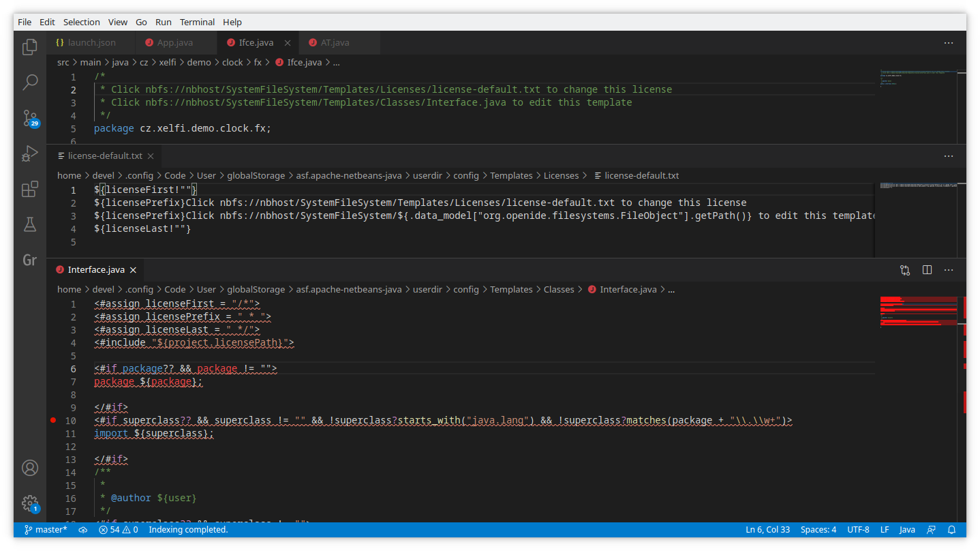Open More Actions for top editor group
The height and width of the screenshot is (551, 980).
click(949, 42)
